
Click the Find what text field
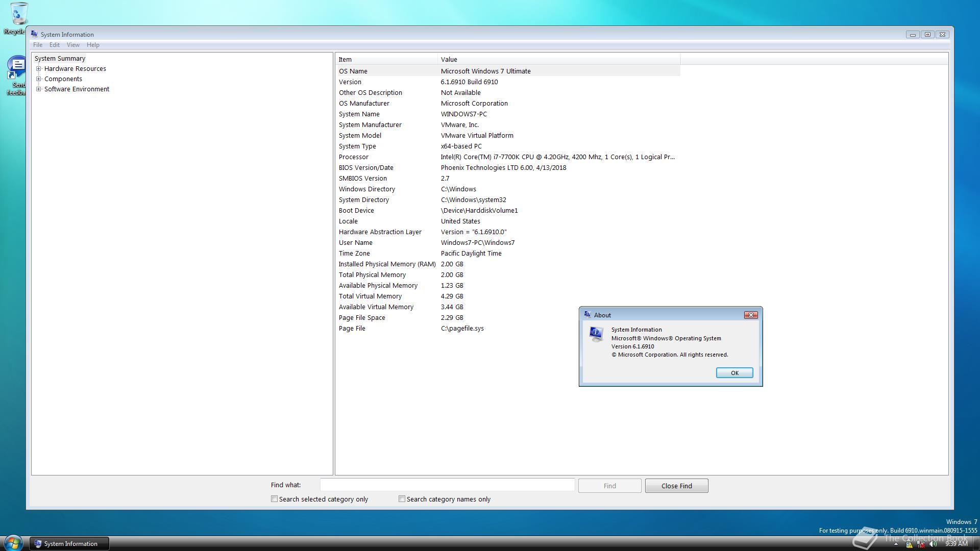(x=447, y=485)
